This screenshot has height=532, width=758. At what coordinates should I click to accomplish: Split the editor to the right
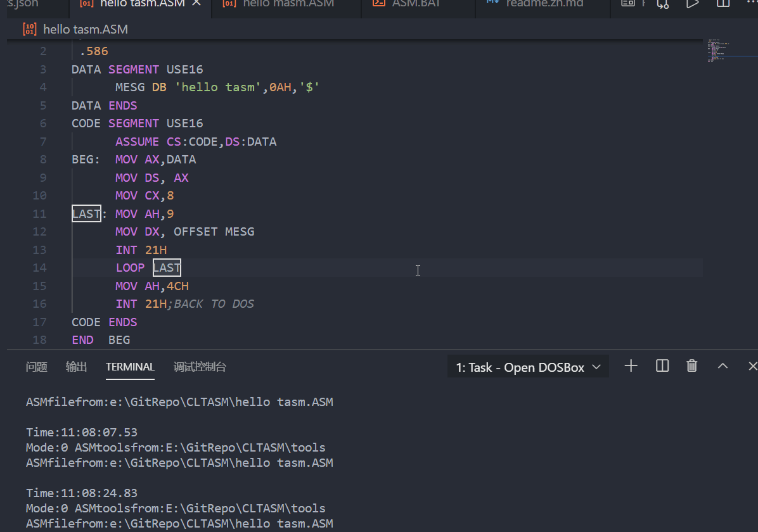pos(723,3)
